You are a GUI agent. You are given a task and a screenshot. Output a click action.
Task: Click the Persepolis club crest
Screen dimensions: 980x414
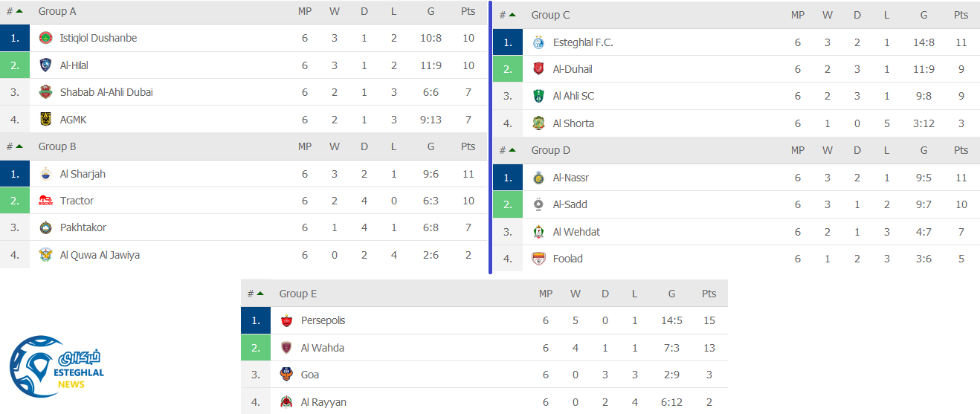point(286,321)
